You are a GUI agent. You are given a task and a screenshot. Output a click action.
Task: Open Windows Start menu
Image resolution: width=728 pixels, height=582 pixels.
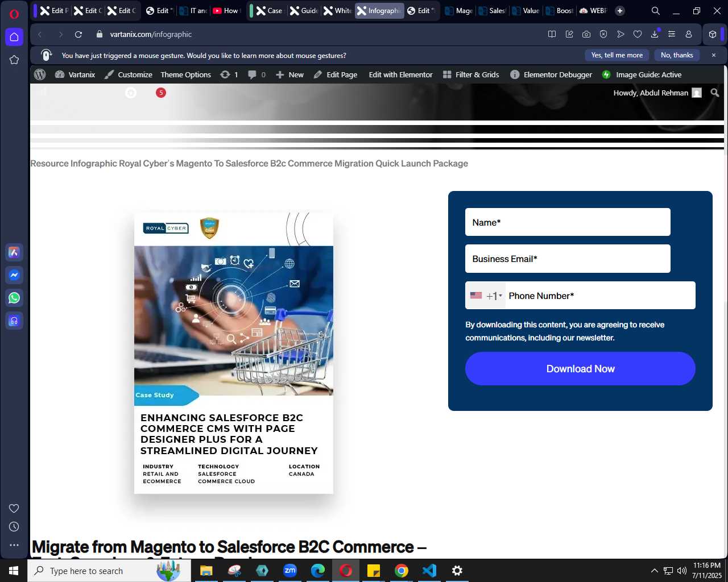[14, 571]
